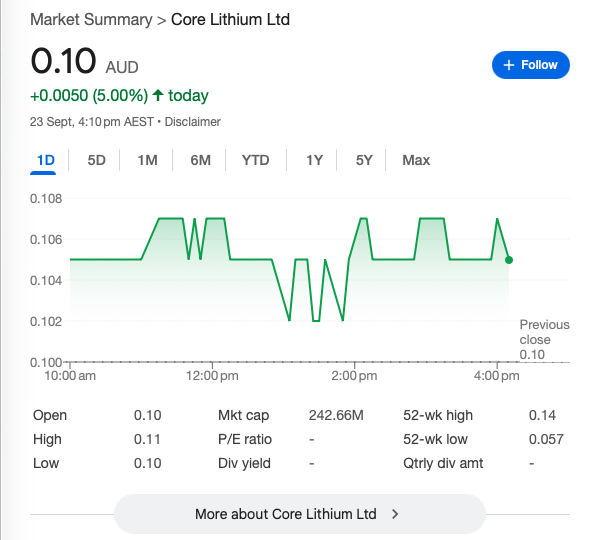Viewport: 612px width, 540px height.
Task: Show the 5Y chart range
Action: click(x=364, y=160)
